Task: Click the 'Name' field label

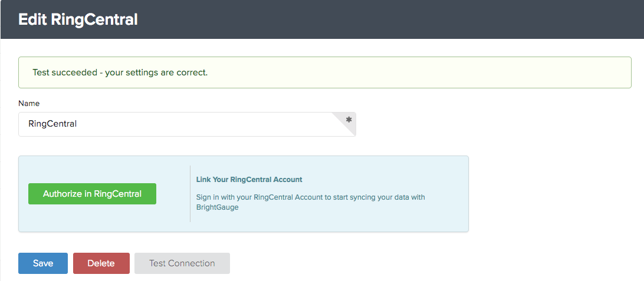Action: [29, 103]
